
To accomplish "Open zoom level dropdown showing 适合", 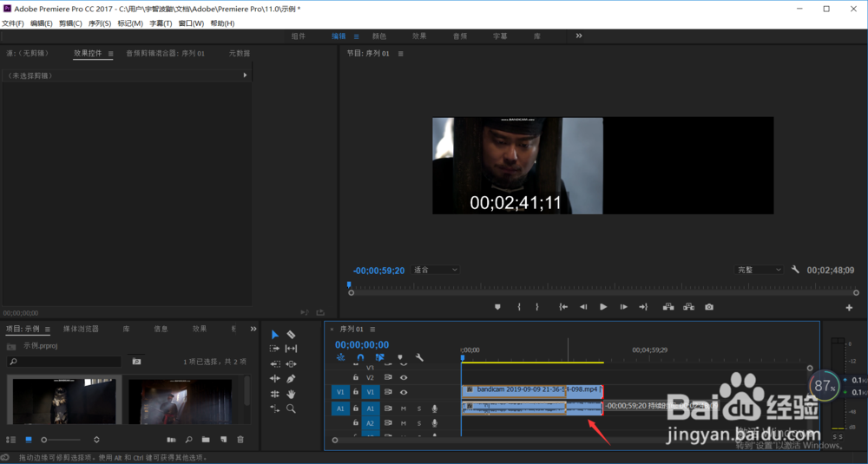I will [x=437, y=270].
